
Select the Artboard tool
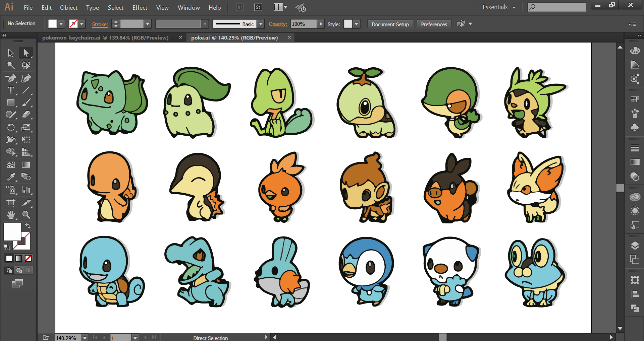click(x=11, y=203)
